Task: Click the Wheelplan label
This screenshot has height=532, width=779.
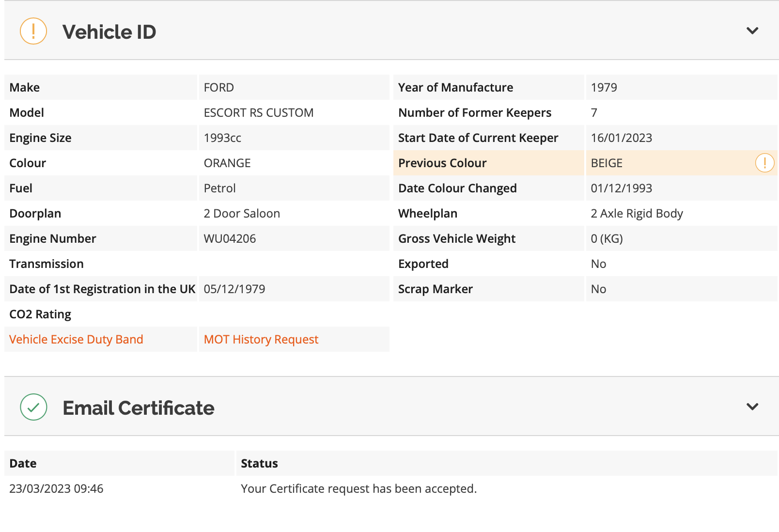Action: point(428,213)
